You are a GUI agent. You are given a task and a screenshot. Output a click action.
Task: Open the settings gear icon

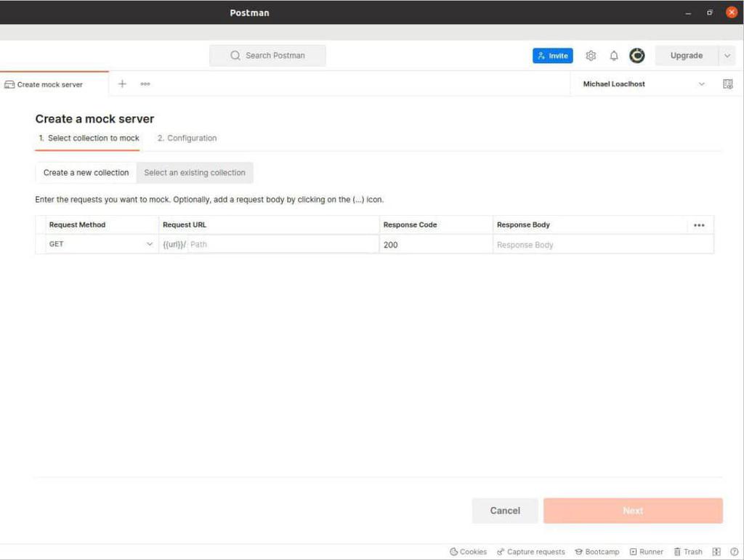591,56
